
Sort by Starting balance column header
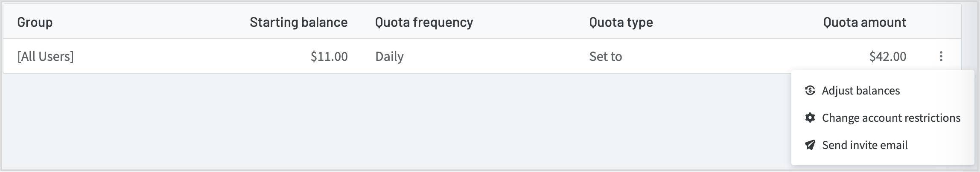[298, 22]
